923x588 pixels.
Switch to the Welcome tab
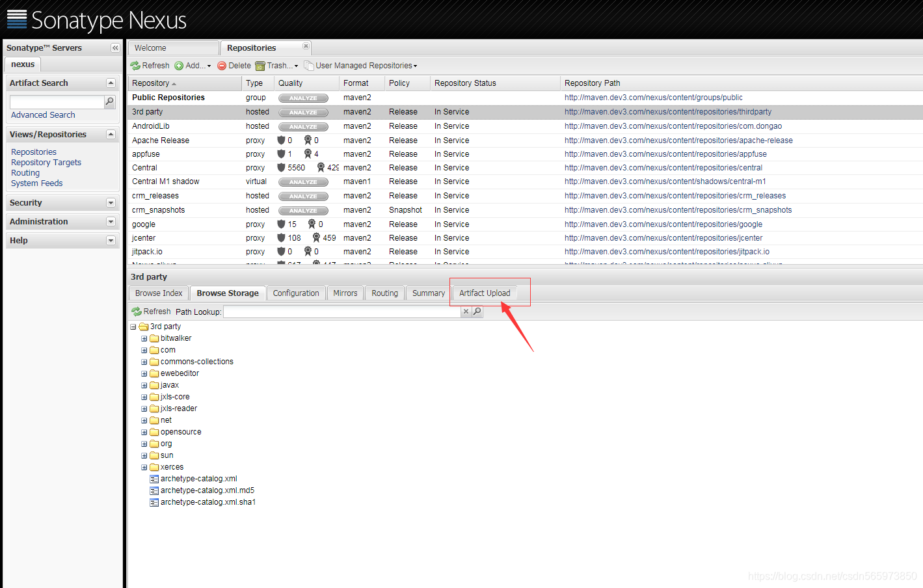[173, 48]
